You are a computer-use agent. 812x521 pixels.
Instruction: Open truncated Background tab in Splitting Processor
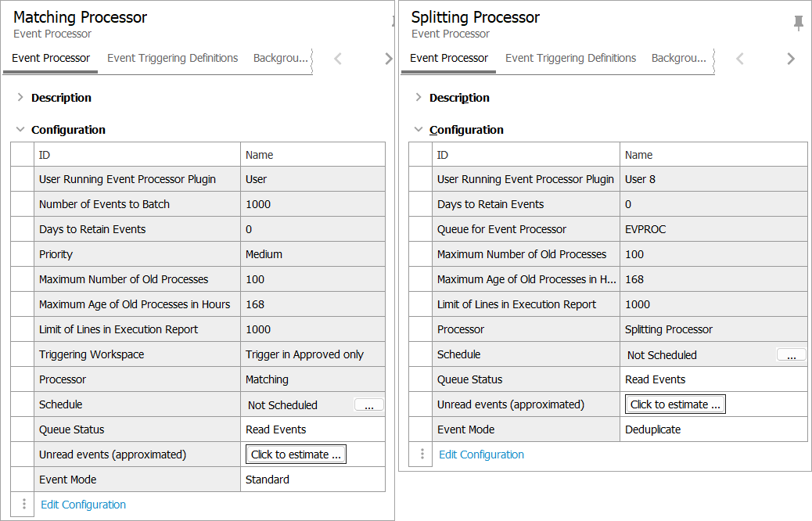[x=678, y=58]
